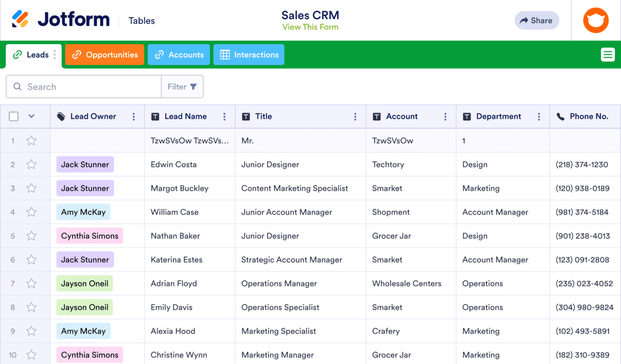Viewport: 621px width, 364px height.
Task: Open the Title column options menu
Action: point(355,116)
